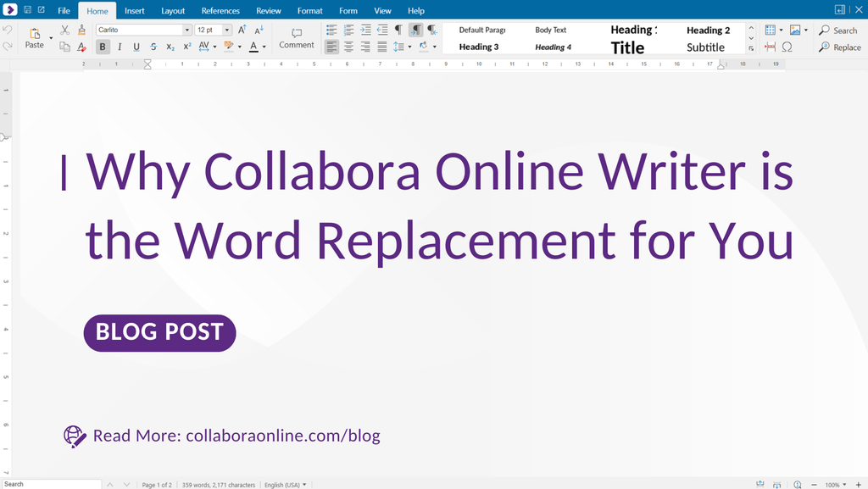Click the status bar Search field
Viewport: 868px width, 489px height.
pos(51,484)
